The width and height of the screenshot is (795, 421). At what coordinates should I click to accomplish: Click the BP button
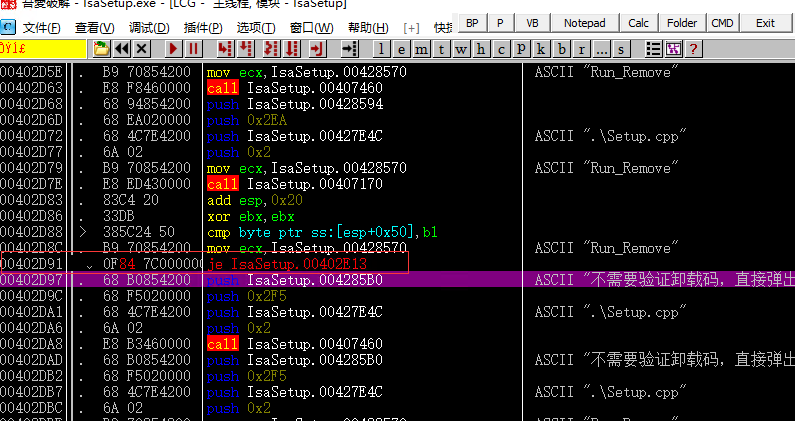(x=472, y=23)
